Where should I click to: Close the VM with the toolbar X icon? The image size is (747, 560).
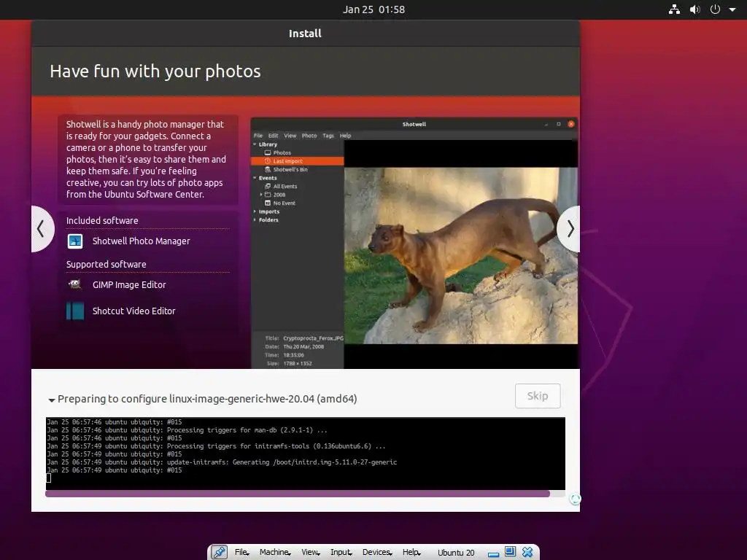(x=527, y=553)
